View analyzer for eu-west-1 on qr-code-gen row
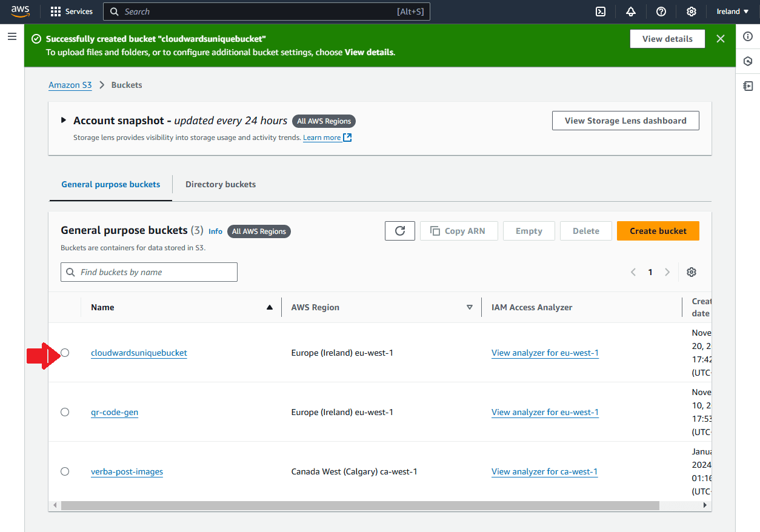 (x=545, y=412)
